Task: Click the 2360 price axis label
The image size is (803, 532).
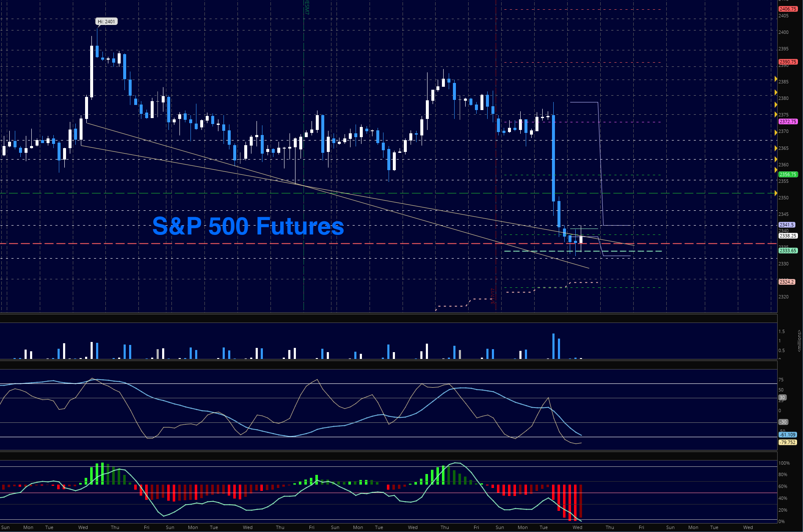Action: [783, 165]
